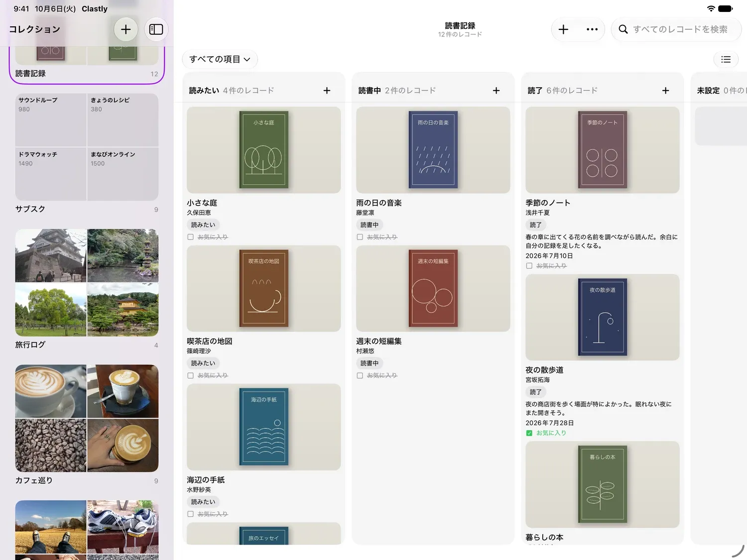Switch to list view icon
The height and width of the screenshot is (560, 747).
pos(726,59)
